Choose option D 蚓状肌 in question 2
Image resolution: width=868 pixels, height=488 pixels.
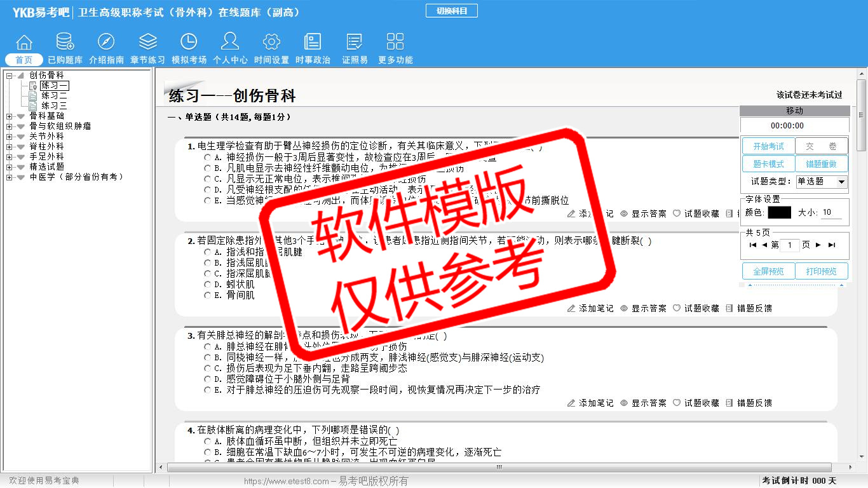click(x=207, y=285)
